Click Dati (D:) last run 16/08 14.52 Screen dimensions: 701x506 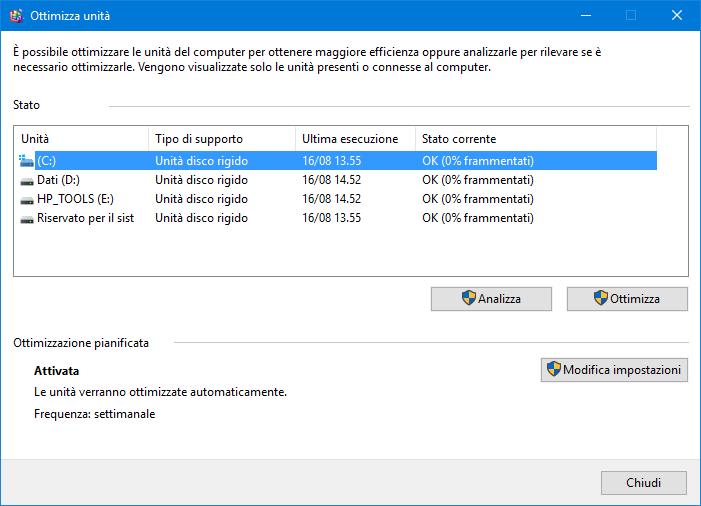click(331, 180)
